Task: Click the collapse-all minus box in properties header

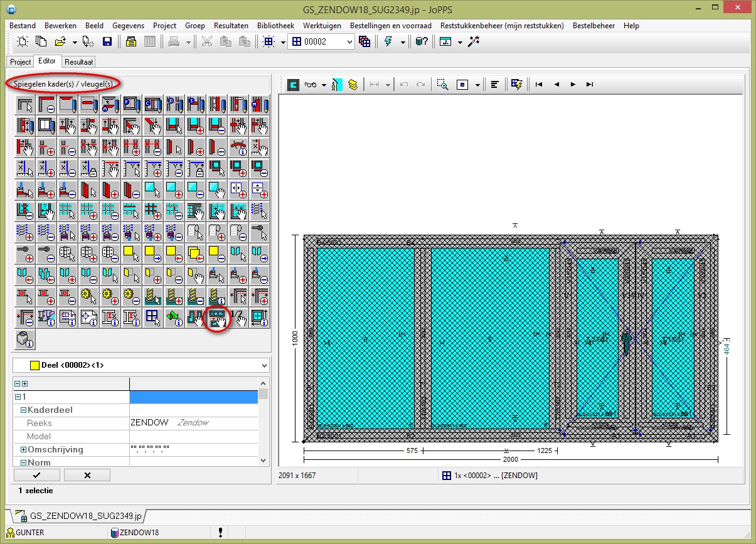Action: pyautogui.click(x=18, y=383)
